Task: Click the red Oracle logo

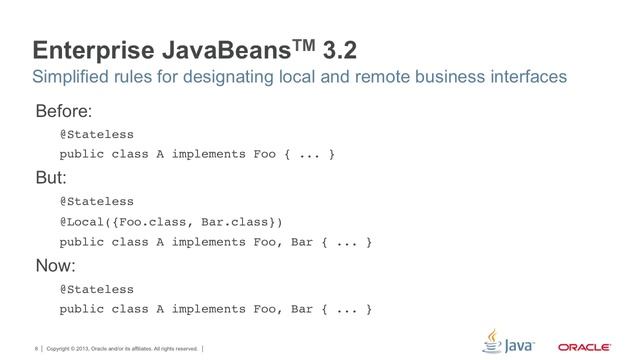Action: pos(584,347)
